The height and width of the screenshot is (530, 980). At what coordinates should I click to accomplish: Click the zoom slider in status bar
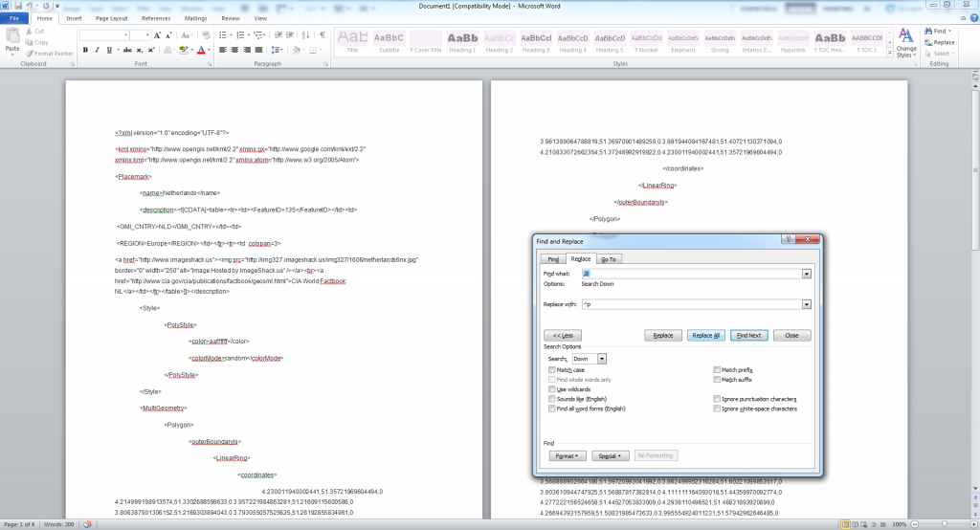pos(944,524)
